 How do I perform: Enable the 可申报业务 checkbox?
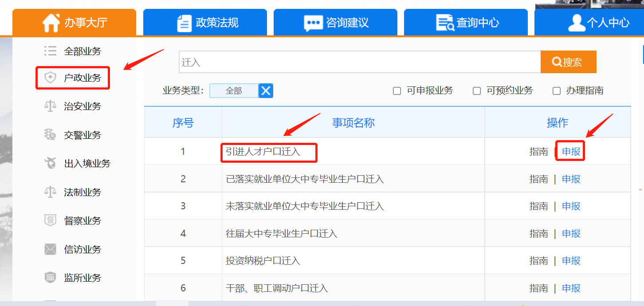pos(397,91)
